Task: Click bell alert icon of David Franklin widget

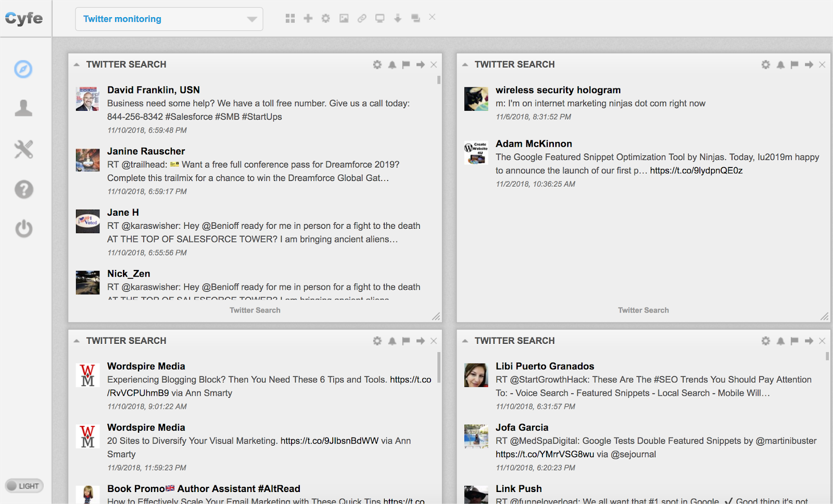Action: [392, 64]
